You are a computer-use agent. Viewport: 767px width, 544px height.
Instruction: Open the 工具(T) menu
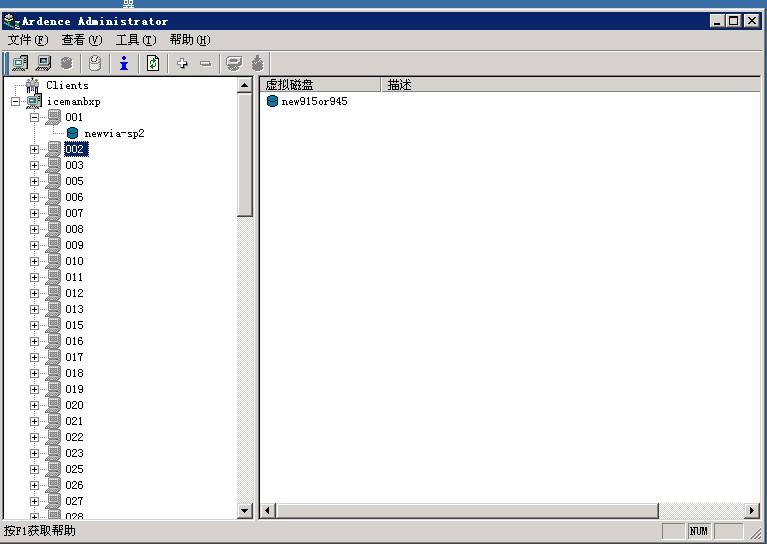[x=136, y=40]
